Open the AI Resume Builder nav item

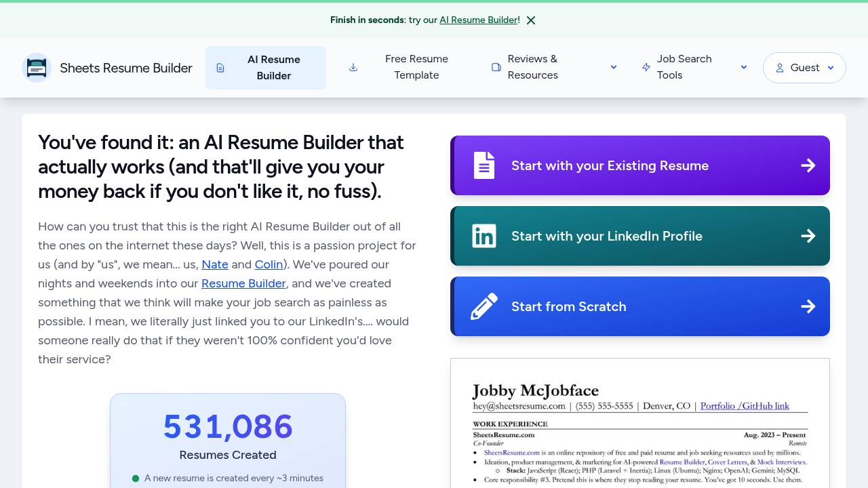click(266, 68)
